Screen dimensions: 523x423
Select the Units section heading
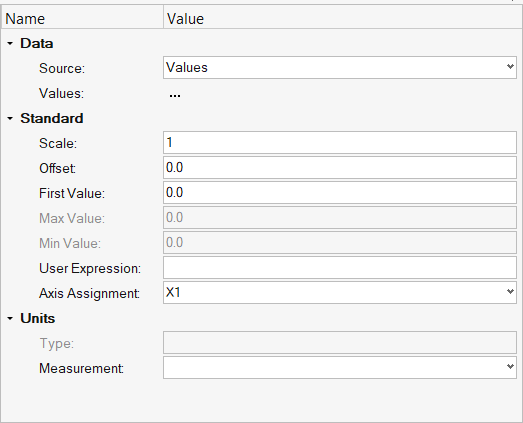pyautogui.click(x=38, y=319)
